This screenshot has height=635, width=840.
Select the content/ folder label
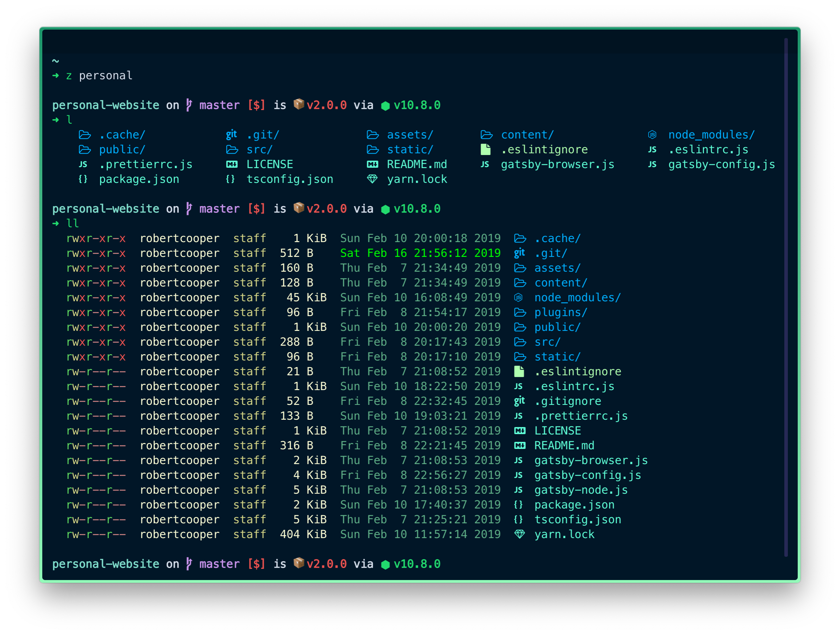527,135
